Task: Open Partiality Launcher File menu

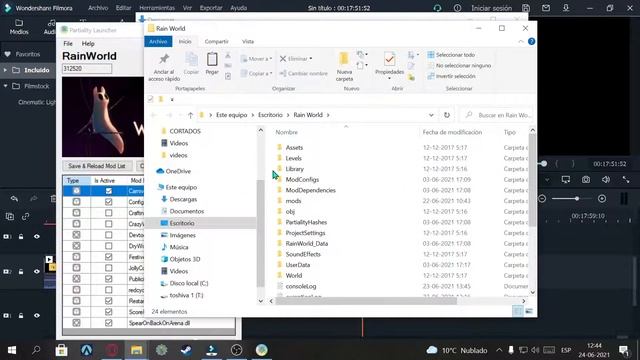Action: tap(68, 44)
